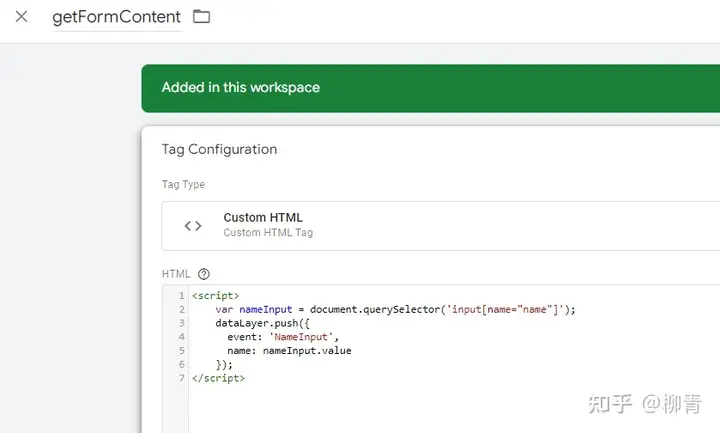Close the tag editor with the X icon
This screenshot has height=433, width=720.
click(21, 17)
